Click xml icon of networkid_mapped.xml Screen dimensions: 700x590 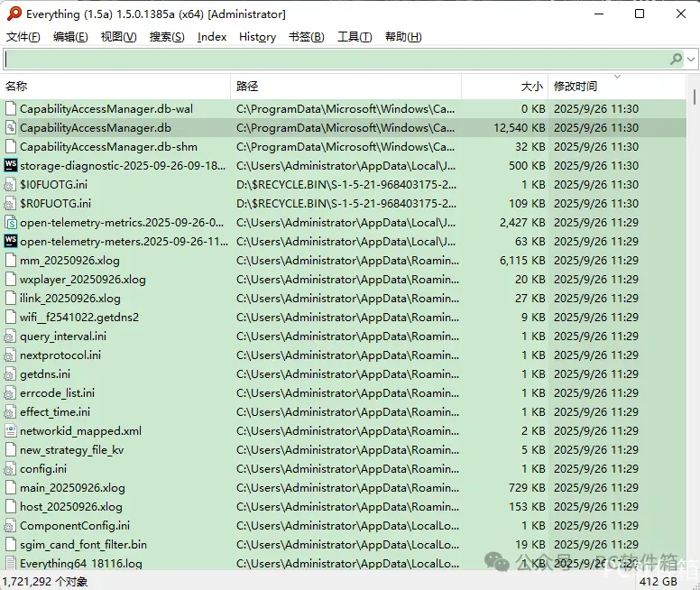[10, 430]
